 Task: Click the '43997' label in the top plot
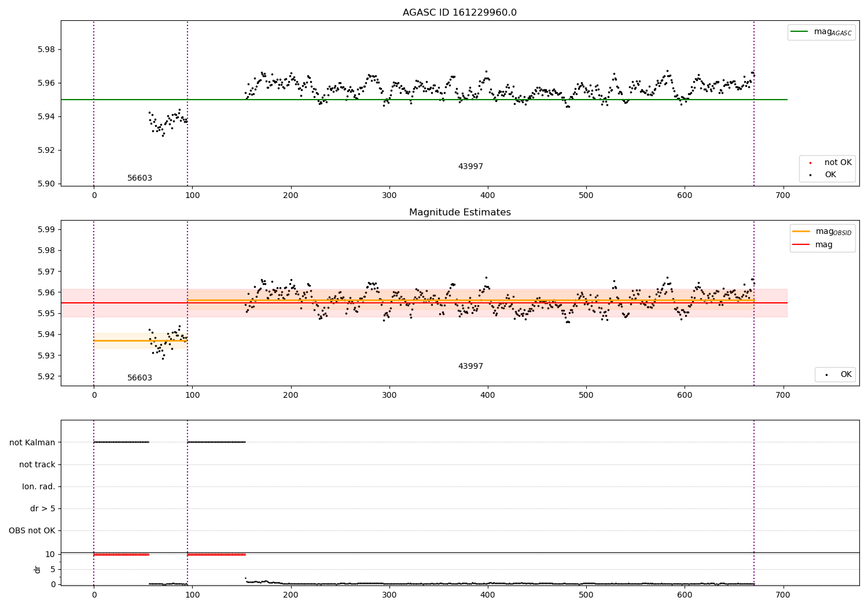470,167
